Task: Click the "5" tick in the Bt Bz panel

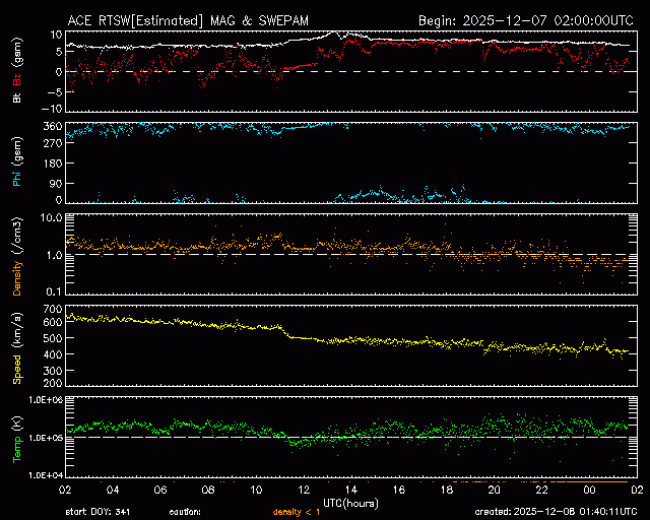Action: pos(59,52)
